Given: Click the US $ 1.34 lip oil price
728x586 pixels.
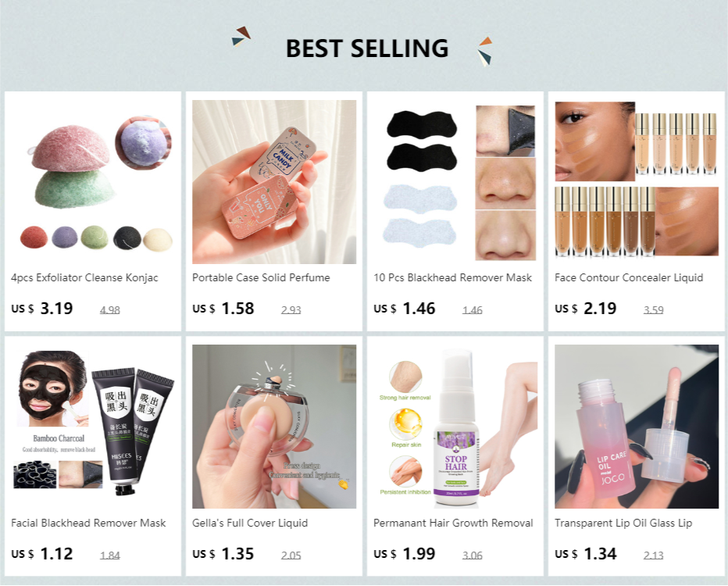Looking at the screenshot, I should click(x=586, y=553).
